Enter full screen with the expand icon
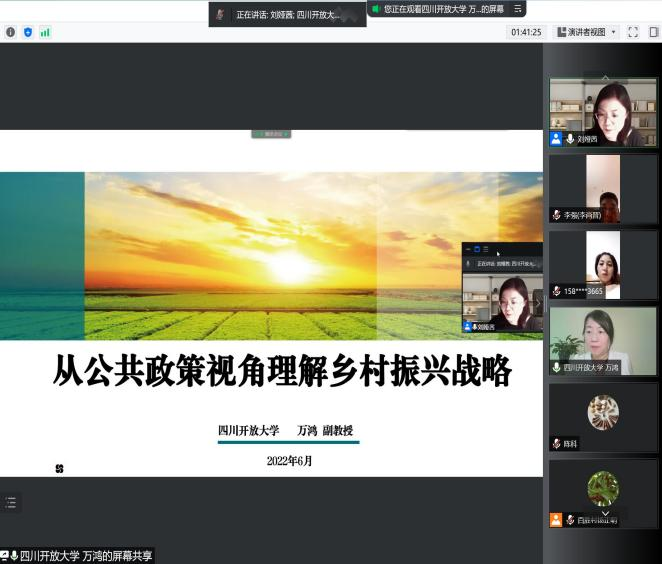Screen dimensions: 662x564 (632, 32)
